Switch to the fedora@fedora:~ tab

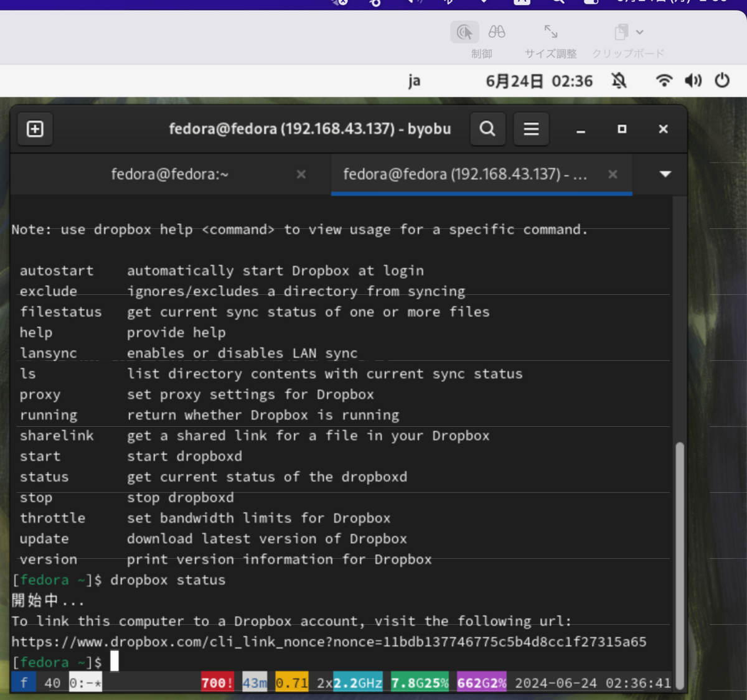coord(168,175)
